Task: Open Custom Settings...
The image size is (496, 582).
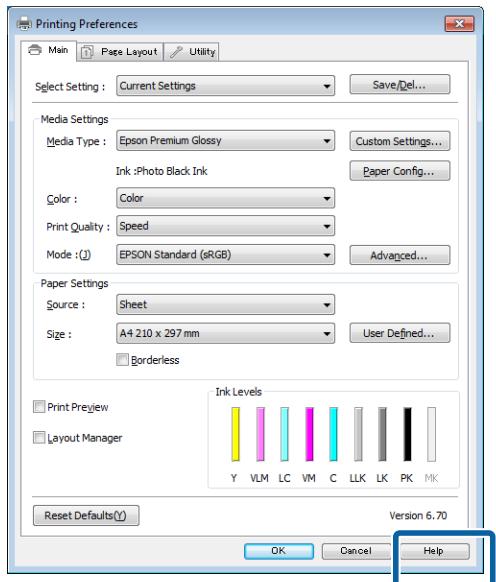Action: pos(399,141)
